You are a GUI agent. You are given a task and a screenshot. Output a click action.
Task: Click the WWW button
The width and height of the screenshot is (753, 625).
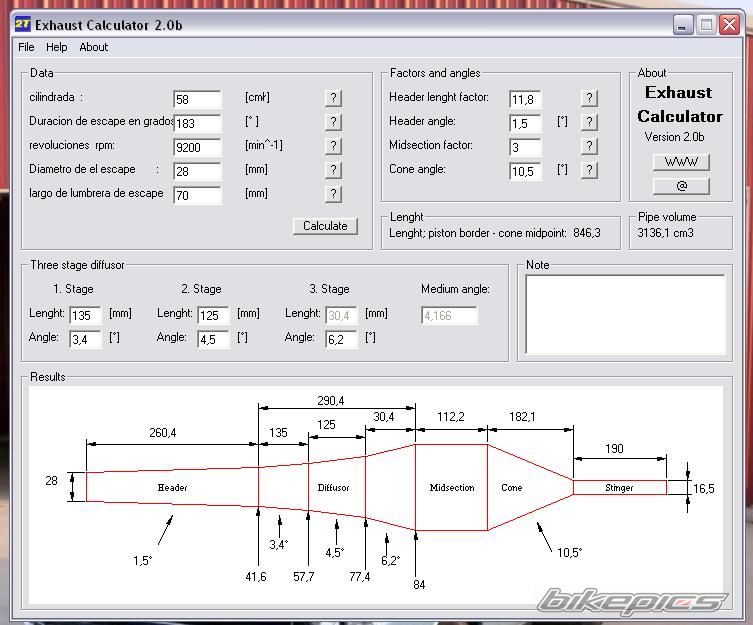pyautogui.click(x=681, y=162)
